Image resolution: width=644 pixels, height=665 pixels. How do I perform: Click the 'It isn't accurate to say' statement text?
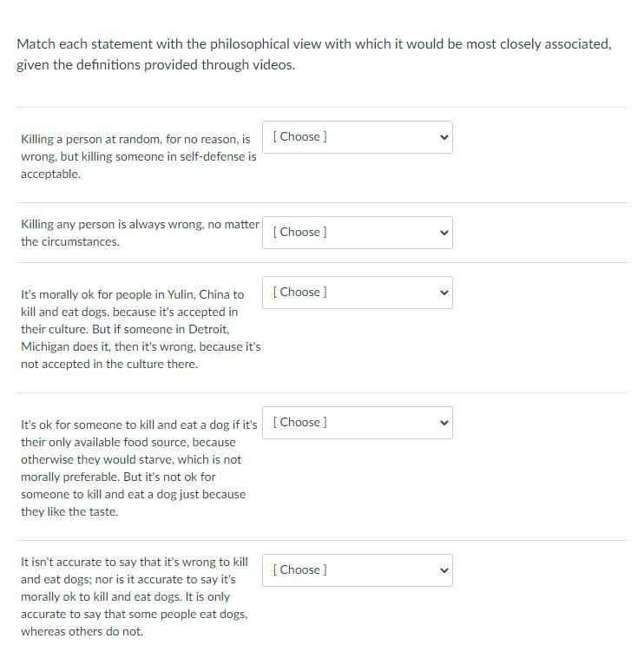(135, 596)
